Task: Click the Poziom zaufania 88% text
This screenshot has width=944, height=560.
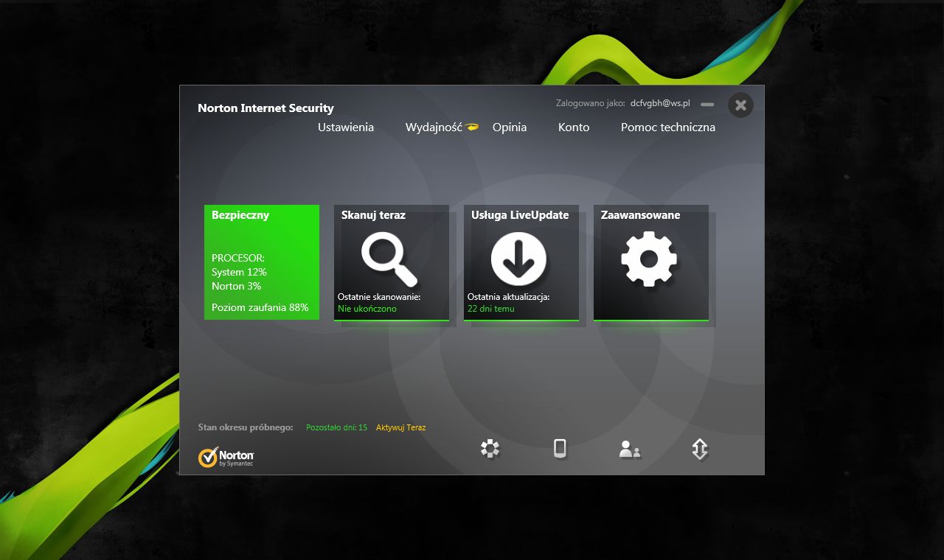Action: click(260, 307)
